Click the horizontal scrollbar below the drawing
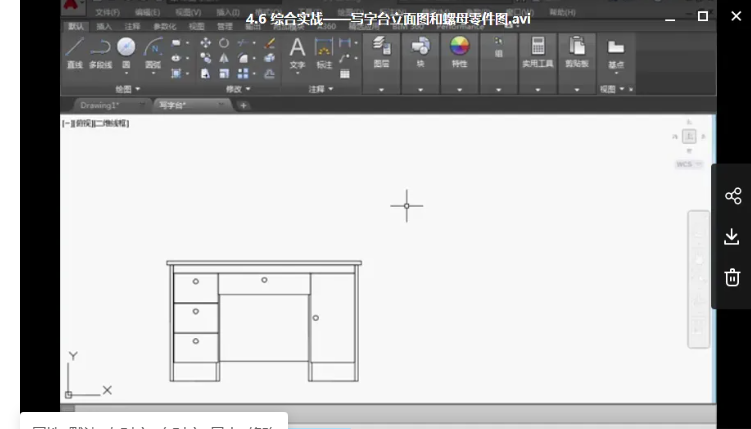Viewport: 751px width, 429px height. tap(388, 408)
